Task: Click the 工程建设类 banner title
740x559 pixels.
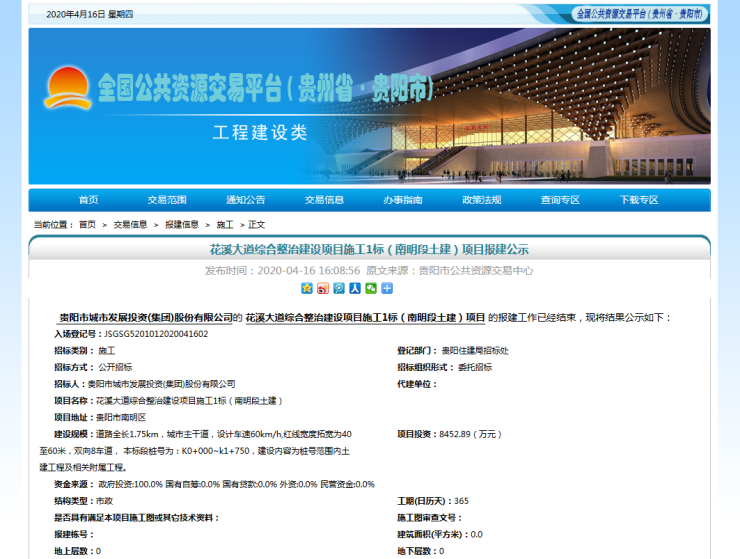Action: point(260,132)
